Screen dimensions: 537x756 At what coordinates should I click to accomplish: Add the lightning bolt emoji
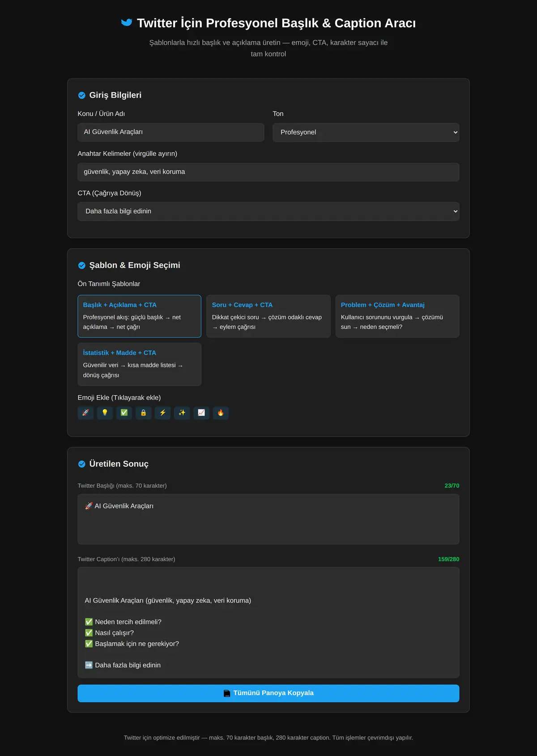(x=162, y=413)
